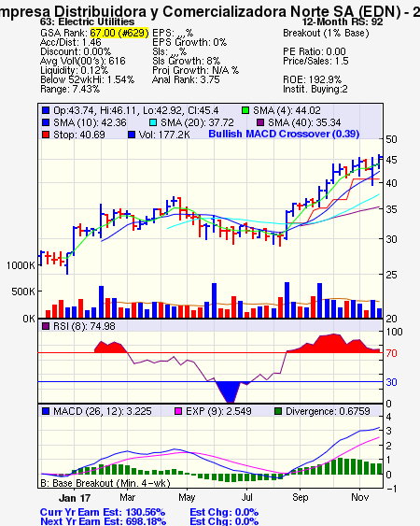Click the Avg Vol(00's): 616 line
The height and width of the screenshot is (526, 420).
[83, 61]
